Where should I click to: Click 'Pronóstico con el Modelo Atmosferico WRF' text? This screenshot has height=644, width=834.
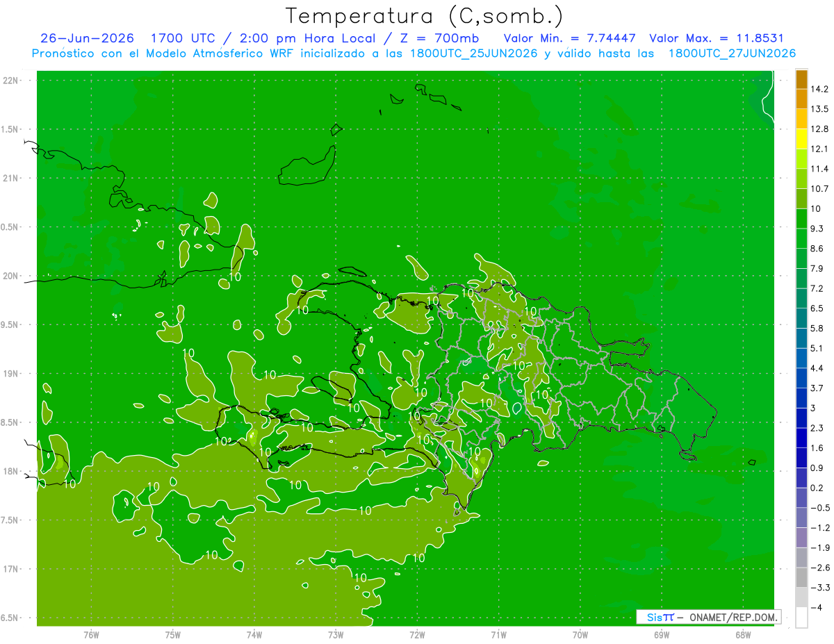[x=164, y=53]
